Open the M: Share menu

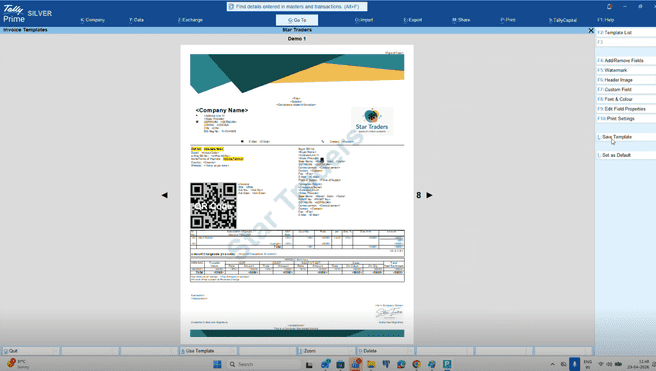click(461, 20)
